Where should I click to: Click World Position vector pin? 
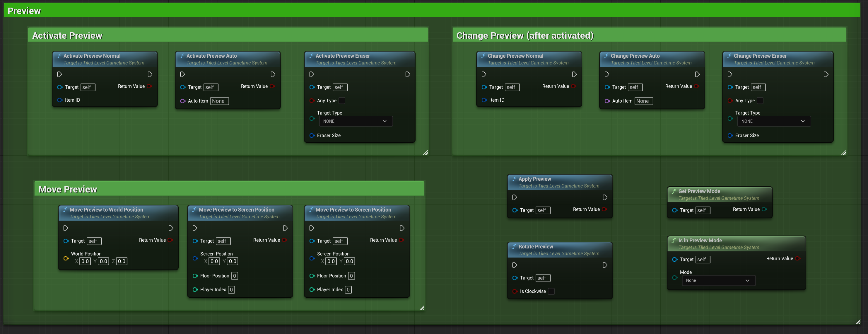66,258
